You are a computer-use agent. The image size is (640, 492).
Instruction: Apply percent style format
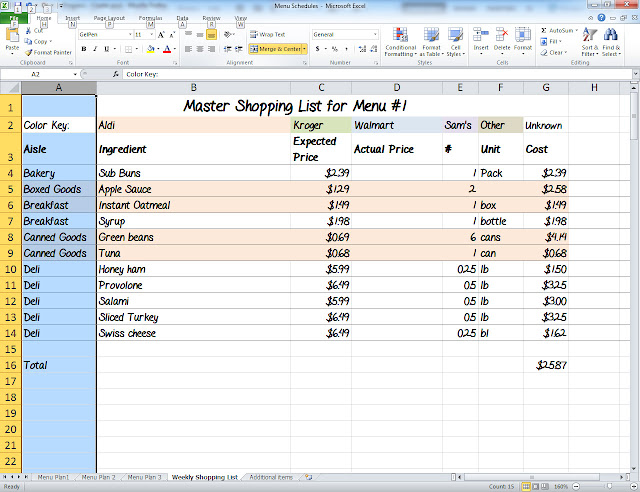[335, 49]
